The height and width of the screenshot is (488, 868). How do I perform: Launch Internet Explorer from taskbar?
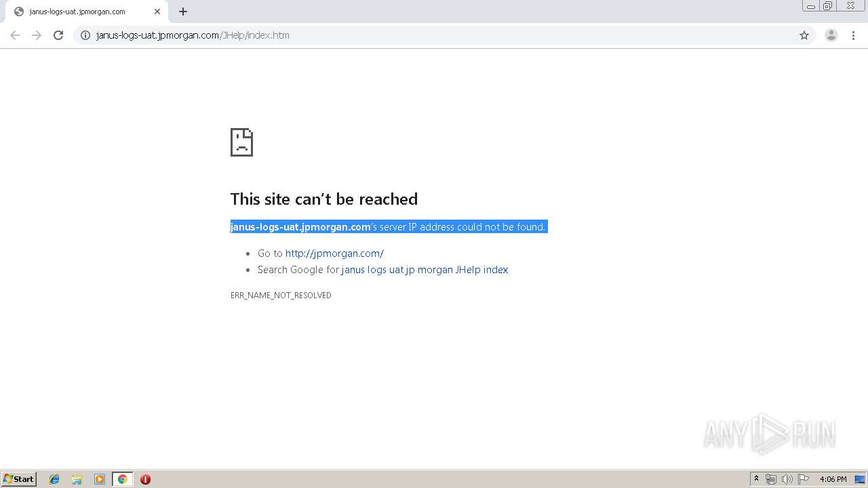pos(54,479)
